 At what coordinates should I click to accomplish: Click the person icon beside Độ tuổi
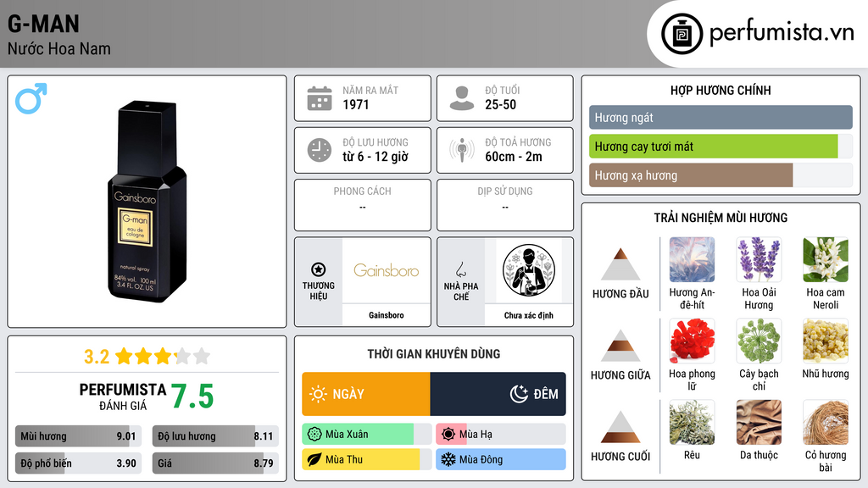(462, 98)
